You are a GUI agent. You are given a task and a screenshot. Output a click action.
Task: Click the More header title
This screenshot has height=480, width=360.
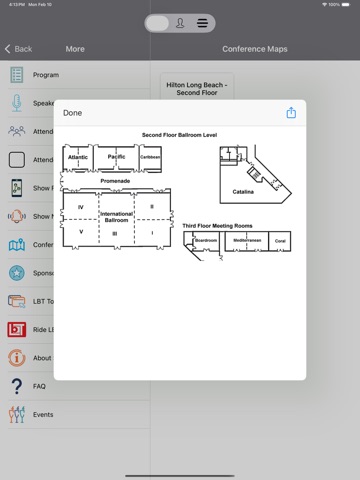[x=75, y=49]
